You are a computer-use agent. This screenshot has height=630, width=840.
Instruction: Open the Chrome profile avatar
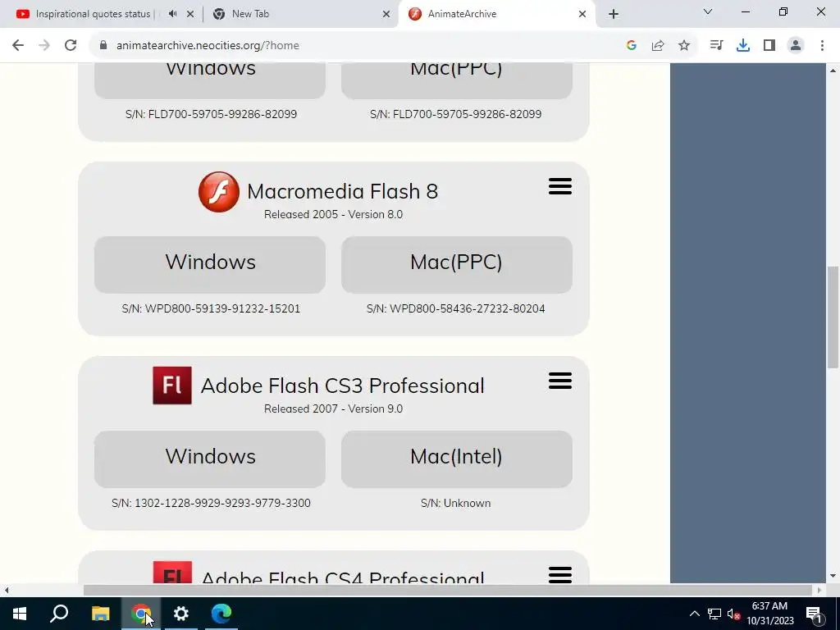click(796, 46)
